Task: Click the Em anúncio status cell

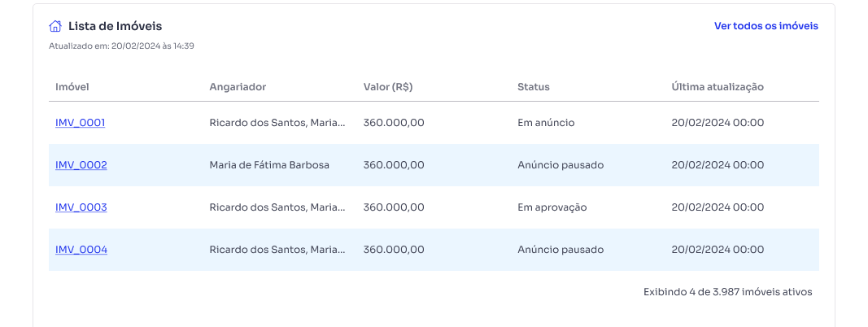Action: click(546, 123)
